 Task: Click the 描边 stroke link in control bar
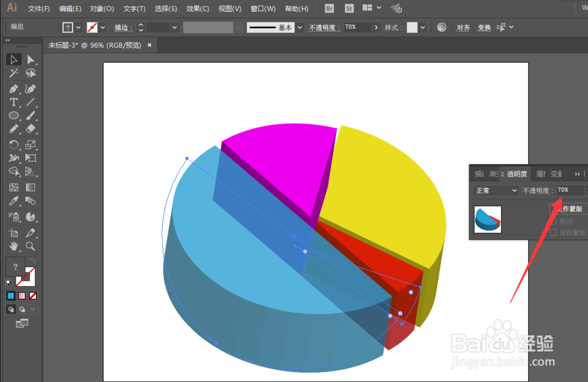pyautogui.click(x=123, y=28)
